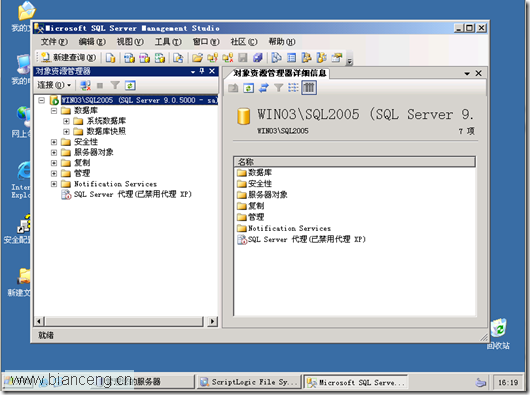Click the Save All icon
Image resolution: width=530 pixels, height=395 pixels.
pyautogui.click(x=258, y=58)
